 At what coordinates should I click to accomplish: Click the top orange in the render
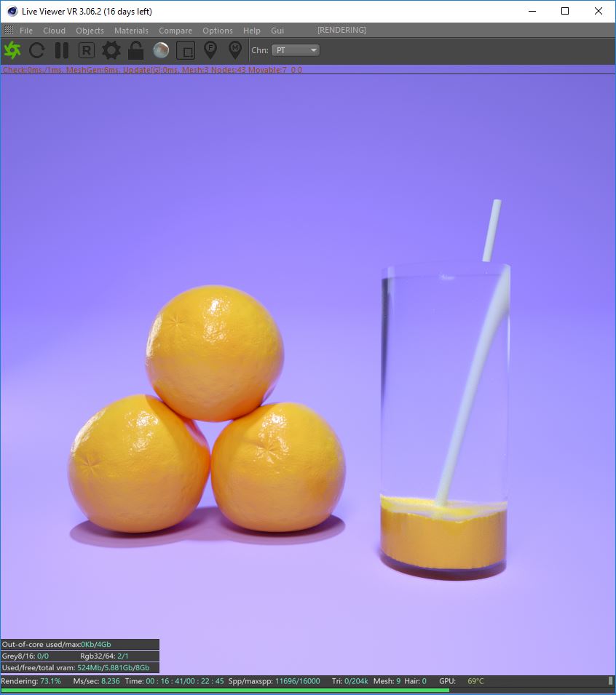(x=215, y=353)
